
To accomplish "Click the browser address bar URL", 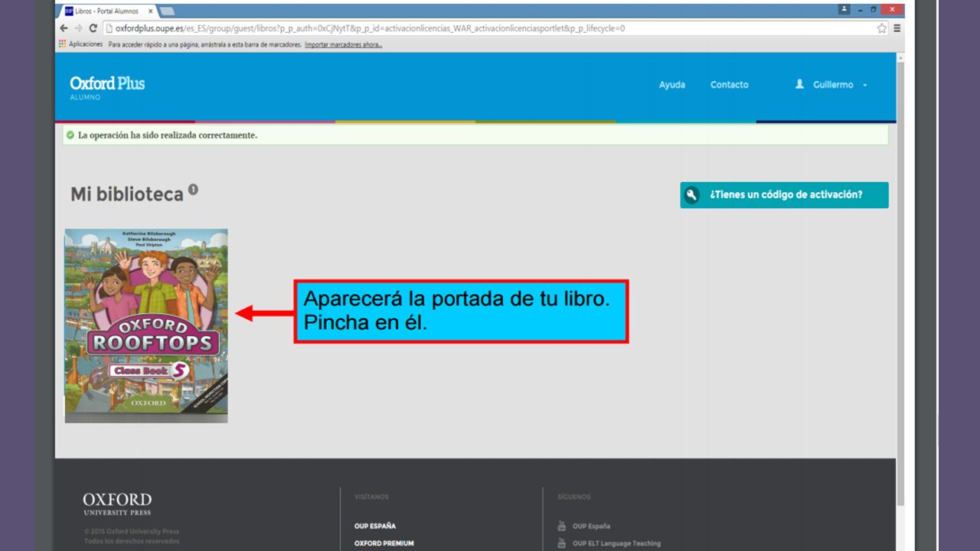I will coord(370,28).
